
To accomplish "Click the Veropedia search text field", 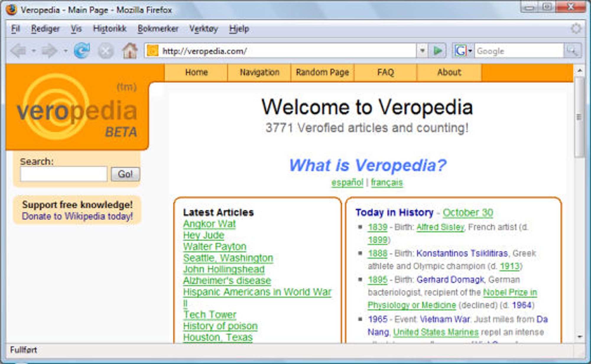I will pos(64,174).
